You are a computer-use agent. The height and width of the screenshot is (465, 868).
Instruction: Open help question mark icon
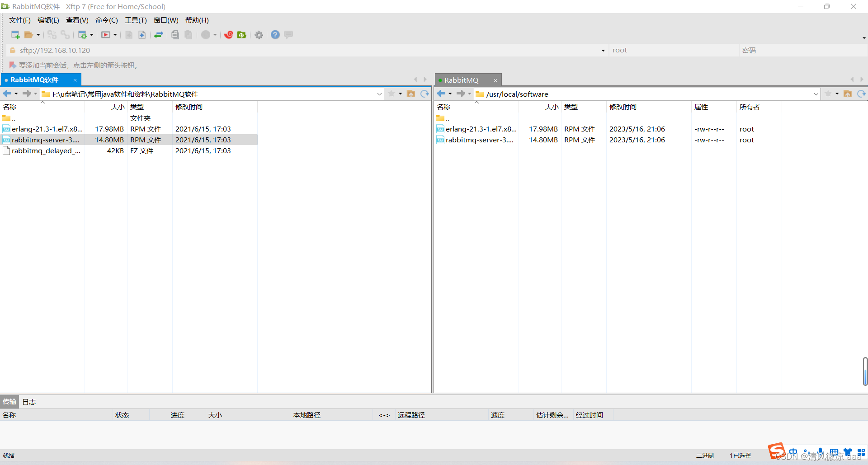275,35
